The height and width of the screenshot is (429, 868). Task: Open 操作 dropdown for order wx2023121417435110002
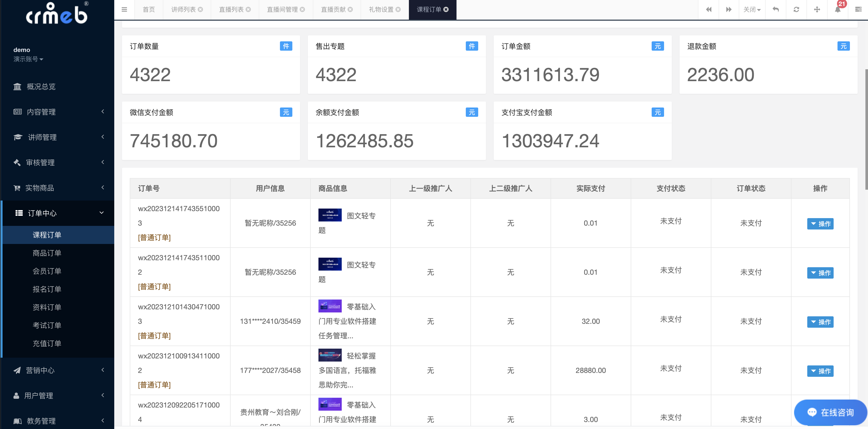pyautogui.click(x=820, y=273)
